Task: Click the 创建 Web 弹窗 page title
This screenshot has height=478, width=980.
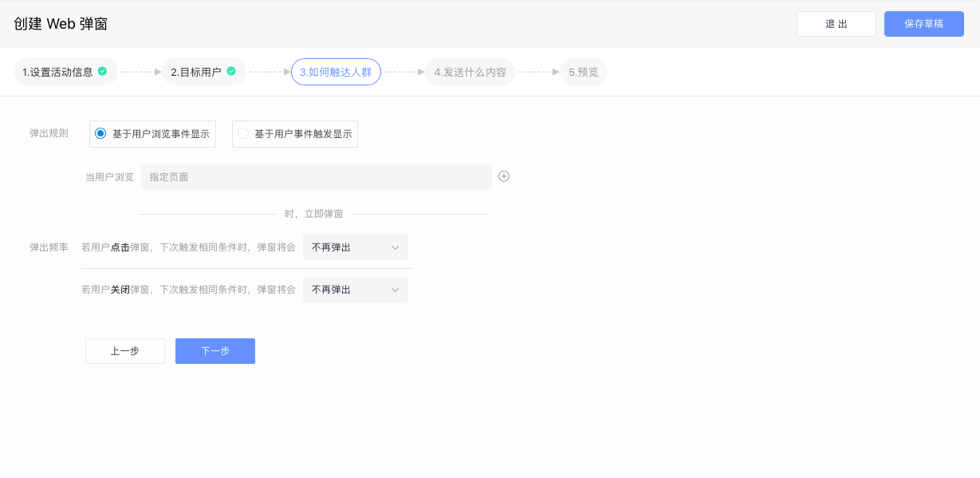Action: pyautogui.click(x=61, y=24)
